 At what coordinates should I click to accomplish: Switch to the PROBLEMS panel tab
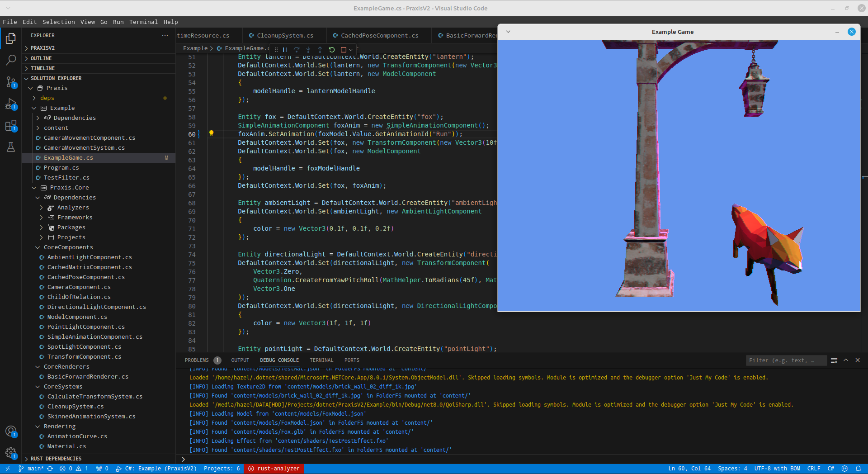coord(197,360)
